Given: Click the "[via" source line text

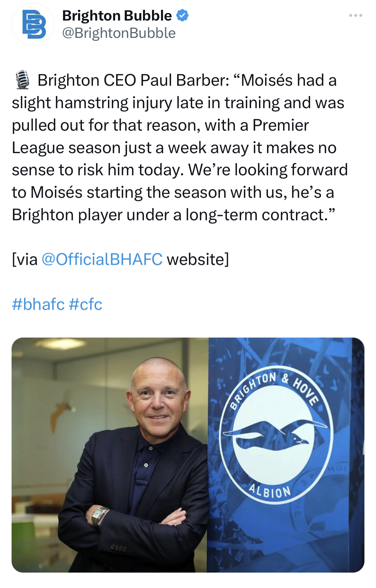Looking at the screenshot, I should click(x=25, y=259).
